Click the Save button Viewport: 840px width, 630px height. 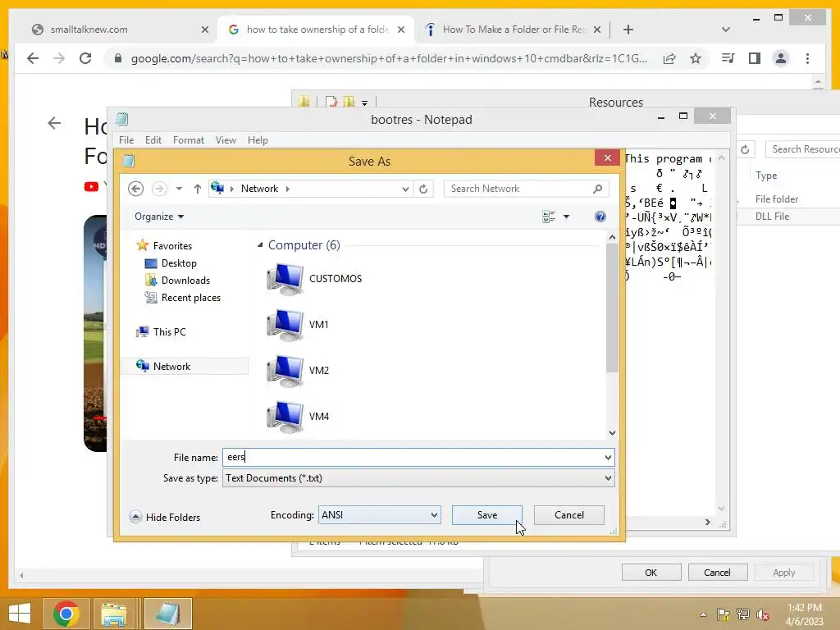tap(487, 515)
